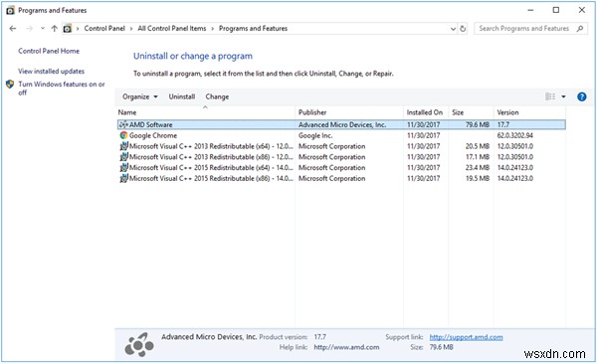Select the Google Chrome entry

[341, 135]
